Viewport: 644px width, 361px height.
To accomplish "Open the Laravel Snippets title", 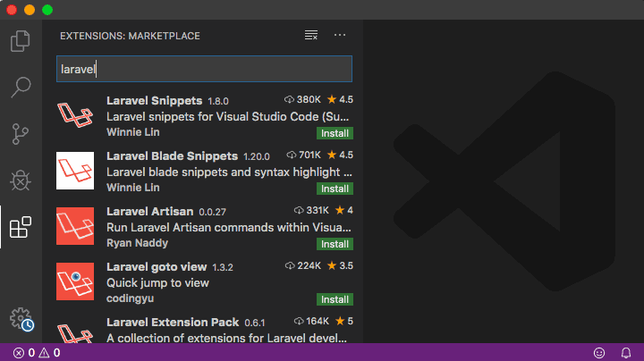I will (155, 100).
